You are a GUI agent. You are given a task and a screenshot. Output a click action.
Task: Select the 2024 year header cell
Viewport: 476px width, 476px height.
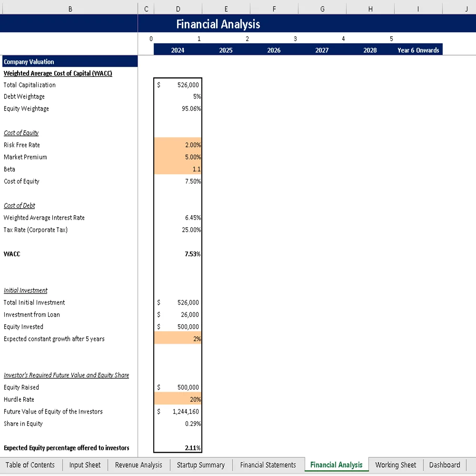(x=178, y=50)
